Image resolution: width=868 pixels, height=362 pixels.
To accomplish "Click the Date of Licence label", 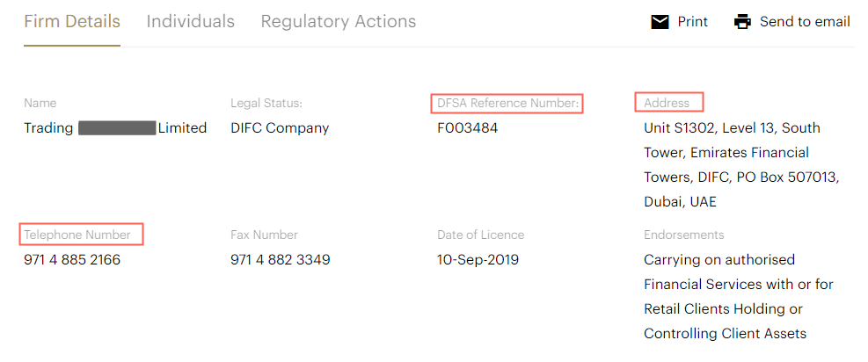I will (480, 235).
